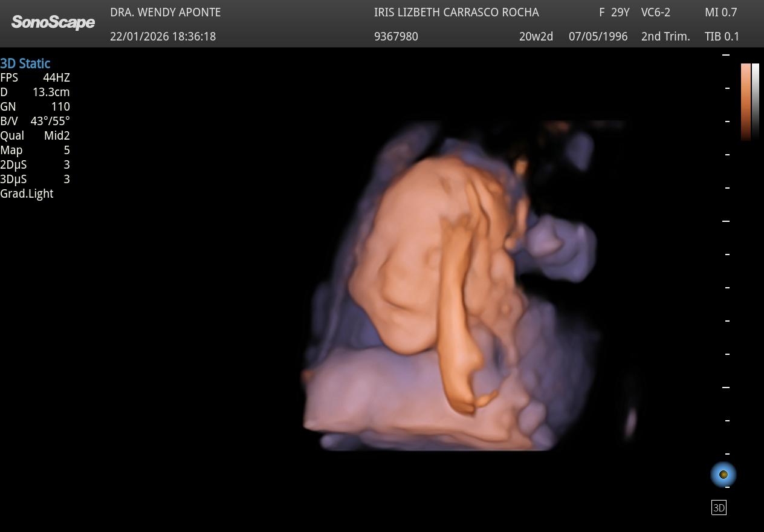Open the Qual Mid2 quality setting

35,135
